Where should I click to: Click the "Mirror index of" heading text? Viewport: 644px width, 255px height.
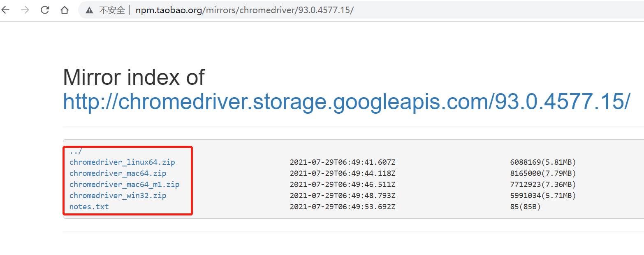point(134,77)
